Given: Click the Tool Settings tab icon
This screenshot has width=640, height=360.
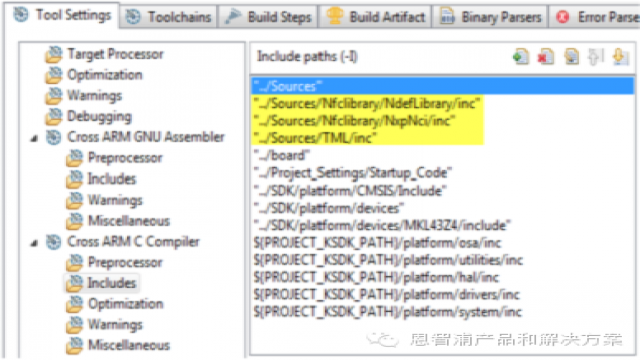Looking at the screenshot, I should pyautogui.click(x=21, y=14).
